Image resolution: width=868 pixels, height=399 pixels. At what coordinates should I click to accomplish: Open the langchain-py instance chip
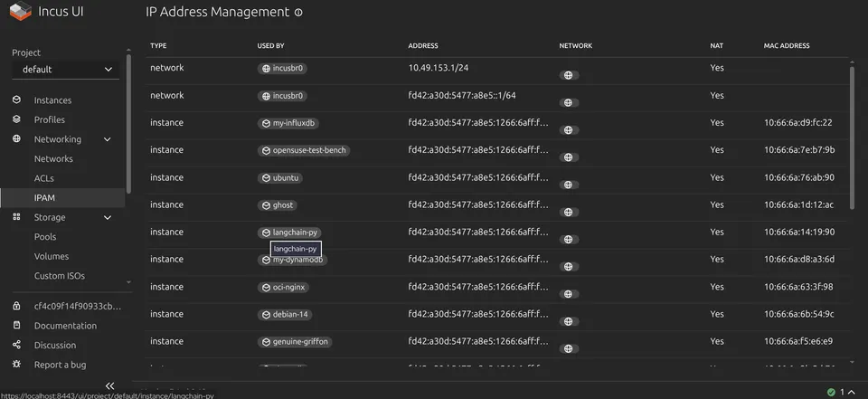[x=289, y=233]
